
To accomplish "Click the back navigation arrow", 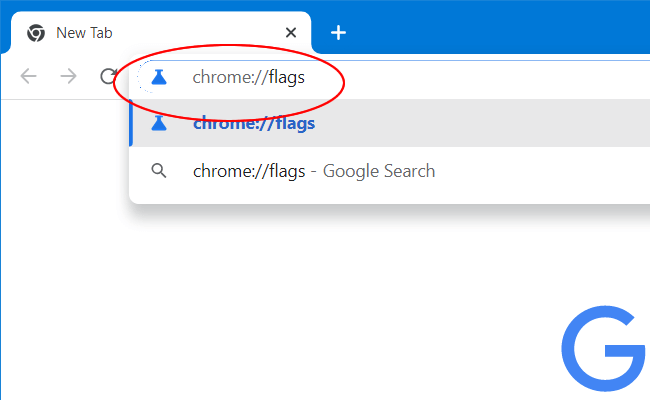I will (x=29, y=77).
